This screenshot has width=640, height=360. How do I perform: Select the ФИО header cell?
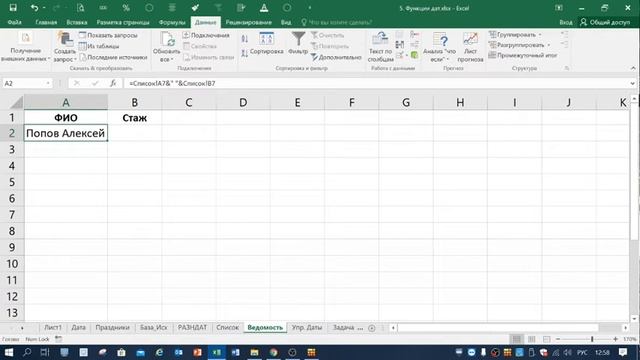[66, 118]
